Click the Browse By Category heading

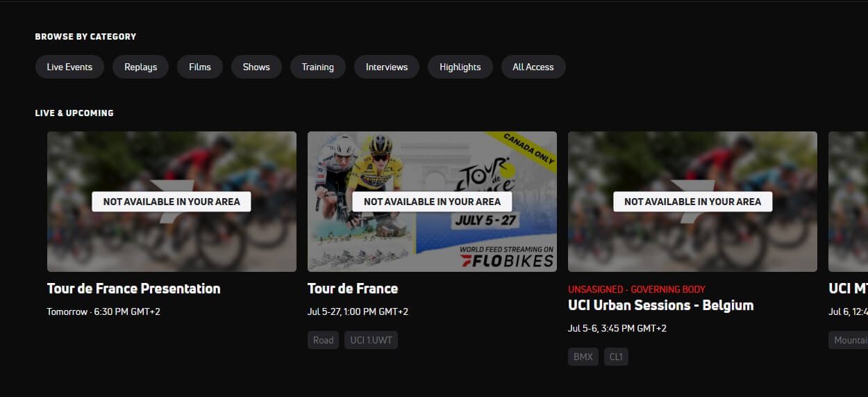pos(85,36)
